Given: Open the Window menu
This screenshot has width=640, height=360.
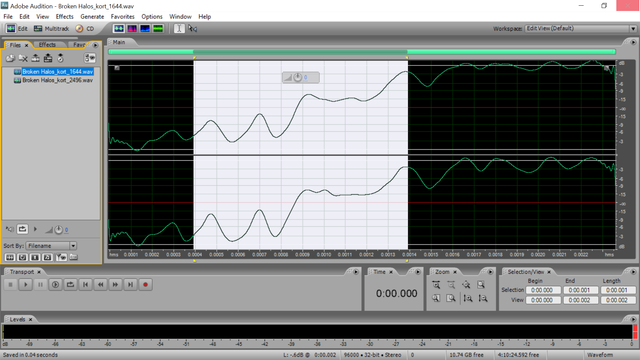Looking at the screenshot, I should pyautogui.click(x=180, y=17).
